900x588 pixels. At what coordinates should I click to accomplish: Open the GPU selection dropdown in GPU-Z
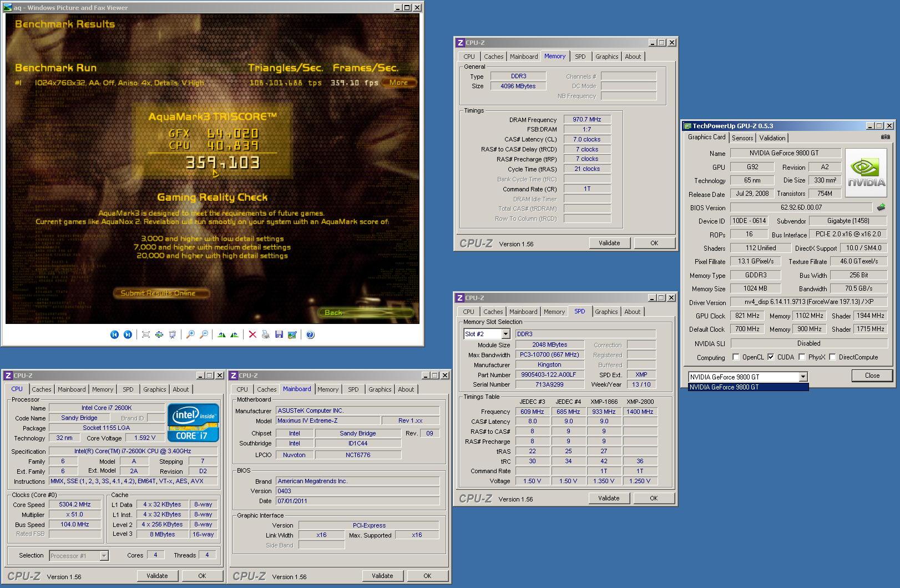(x=803, y=377)
